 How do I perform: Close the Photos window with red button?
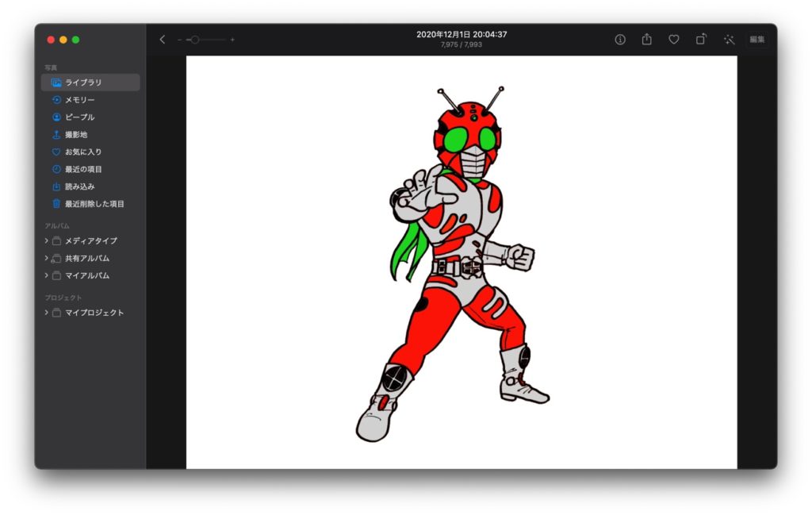51,40
